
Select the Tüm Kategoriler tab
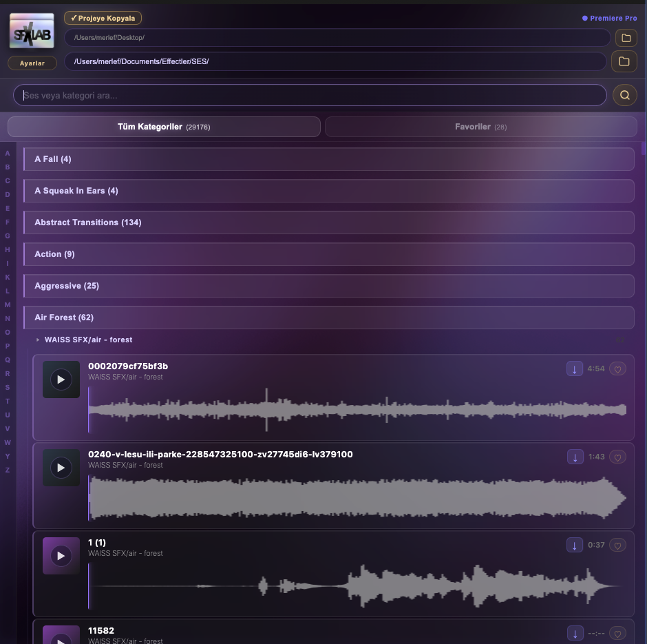[164, 127]
